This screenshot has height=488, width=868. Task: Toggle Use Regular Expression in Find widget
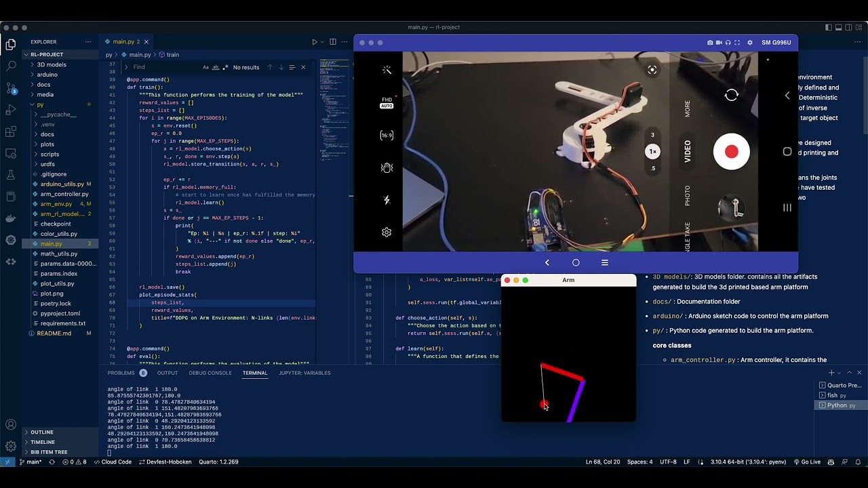coord(225,67)
